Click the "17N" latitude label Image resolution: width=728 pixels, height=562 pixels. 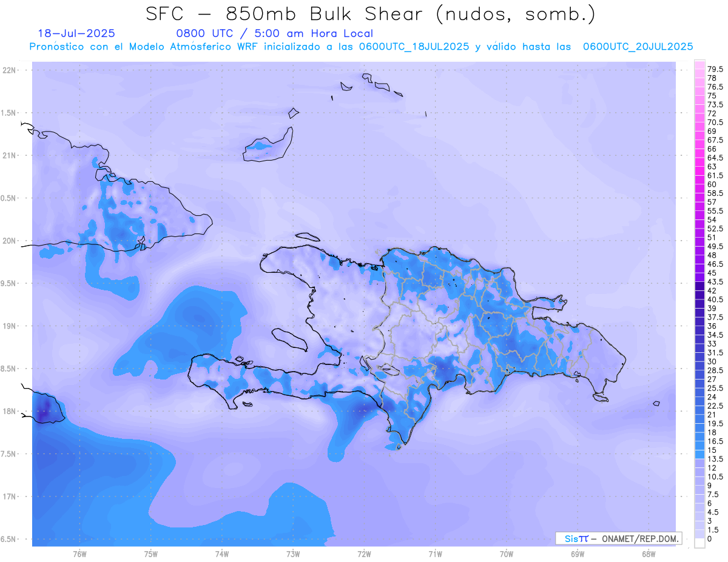pos(10,497)
